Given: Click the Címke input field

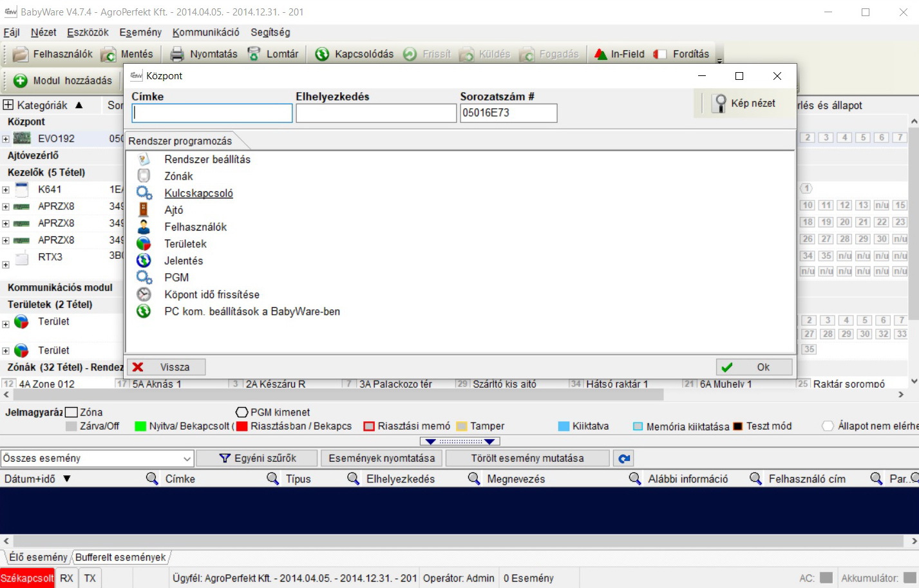Looking at the screenshot, I should pyautogui.click(x=213, y=113).
